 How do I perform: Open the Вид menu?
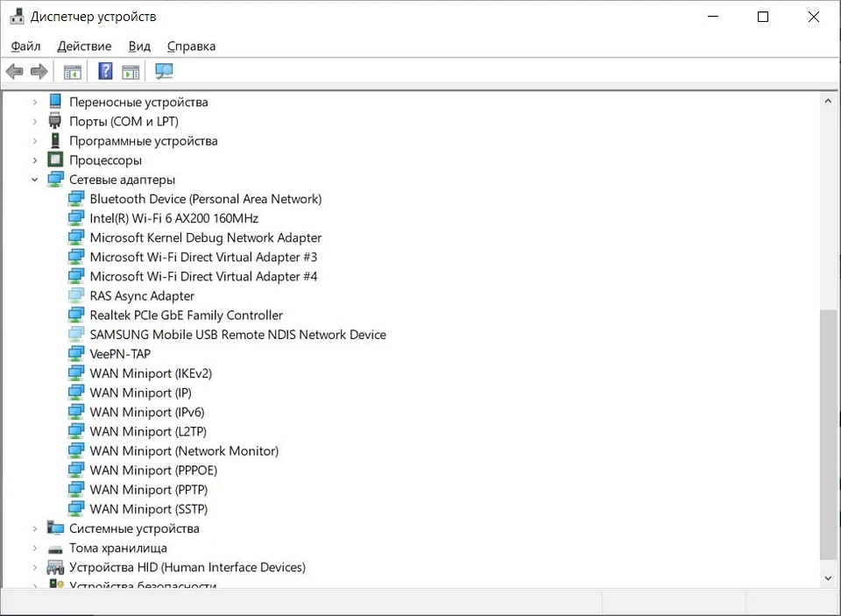click(139, 46)
